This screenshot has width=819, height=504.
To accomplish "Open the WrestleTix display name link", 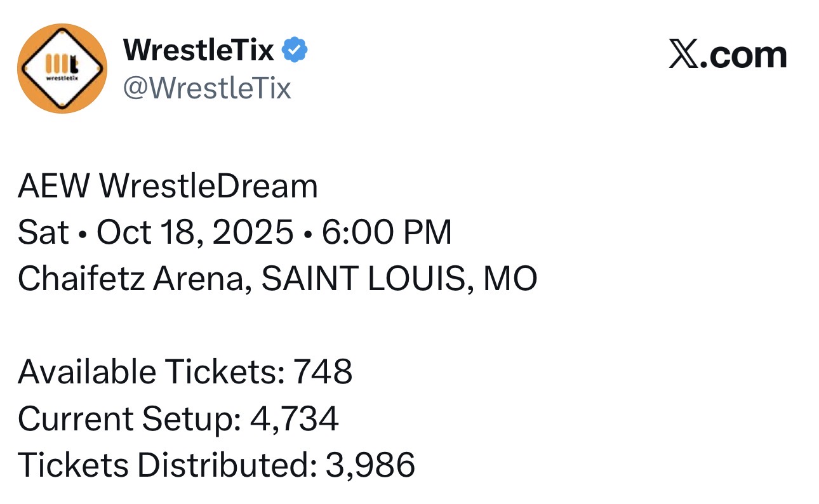I will pyautogui.click(x=198, y=50).
